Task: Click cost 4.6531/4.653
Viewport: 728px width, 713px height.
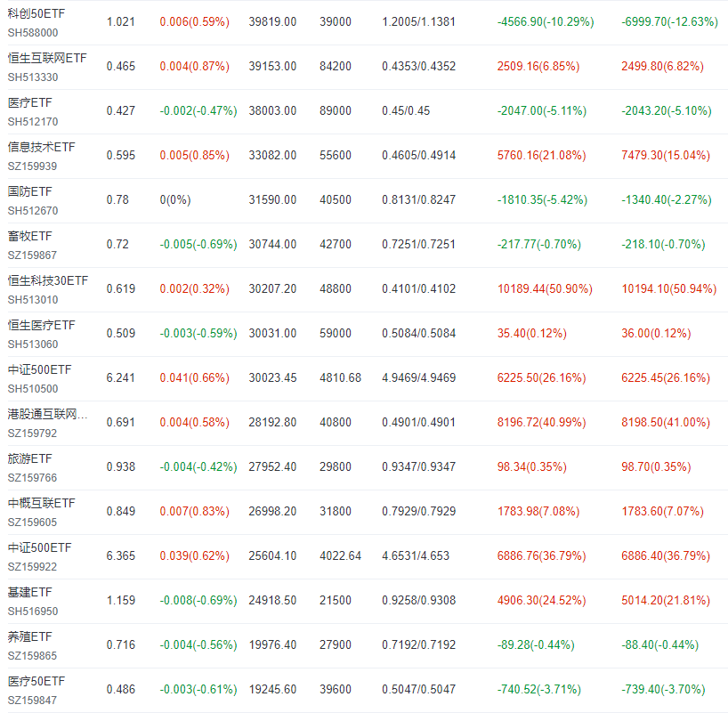Action: tap(416, 556)
